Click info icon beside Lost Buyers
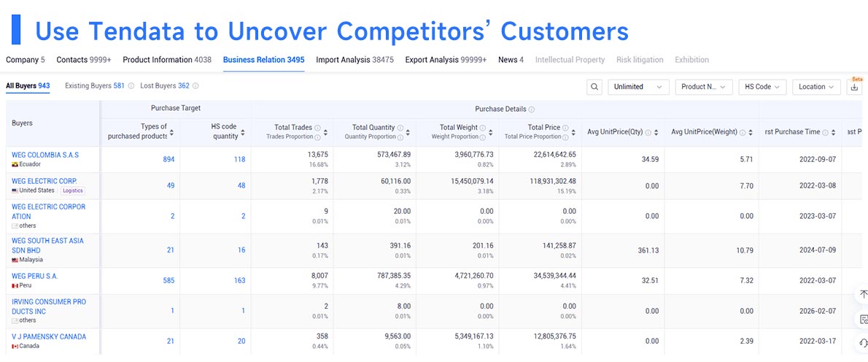 195,86
